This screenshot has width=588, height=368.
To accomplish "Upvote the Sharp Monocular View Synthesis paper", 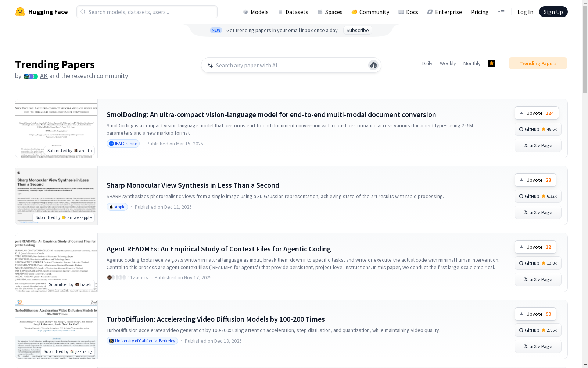I will pyautogui.click(x=535, y=180).
